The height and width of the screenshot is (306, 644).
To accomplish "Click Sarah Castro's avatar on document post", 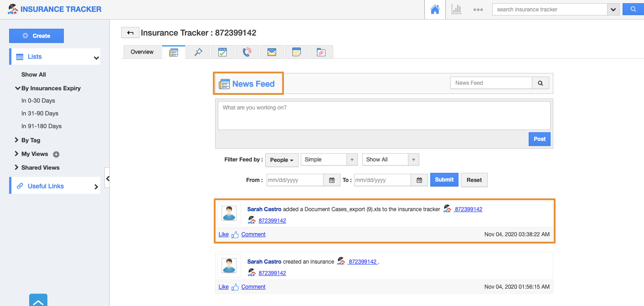I will [229, 213].
